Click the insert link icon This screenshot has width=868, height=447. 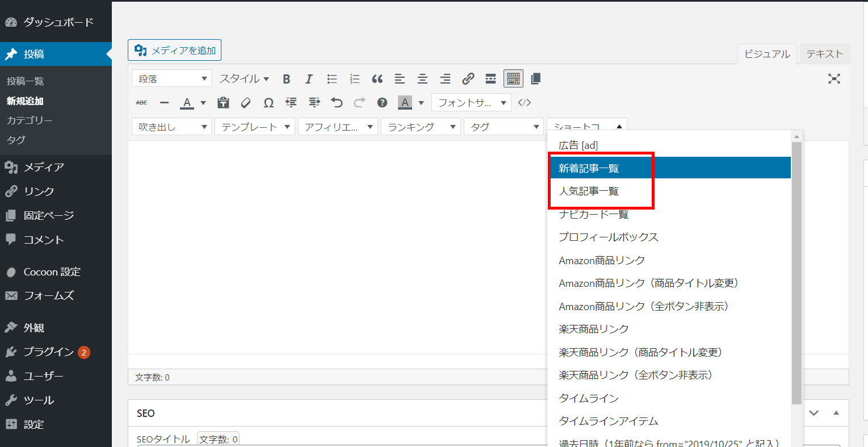click(x=468, y=79)
